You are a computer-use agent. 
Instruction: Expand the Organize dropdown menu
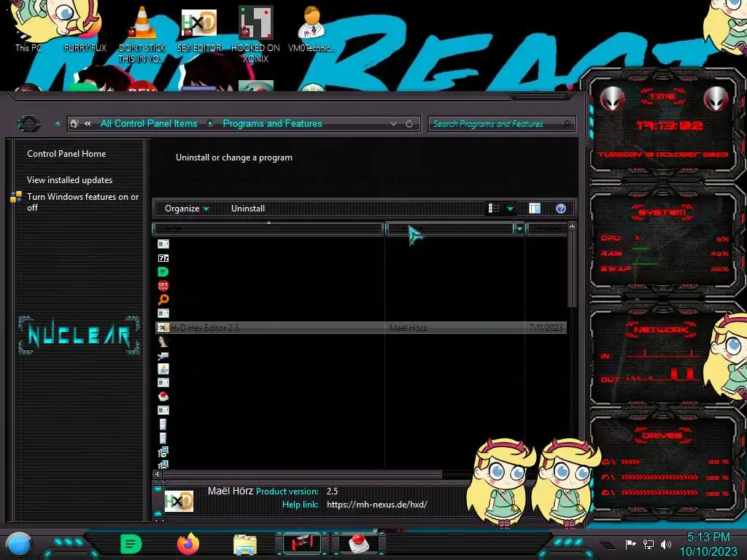click(187, 209)
